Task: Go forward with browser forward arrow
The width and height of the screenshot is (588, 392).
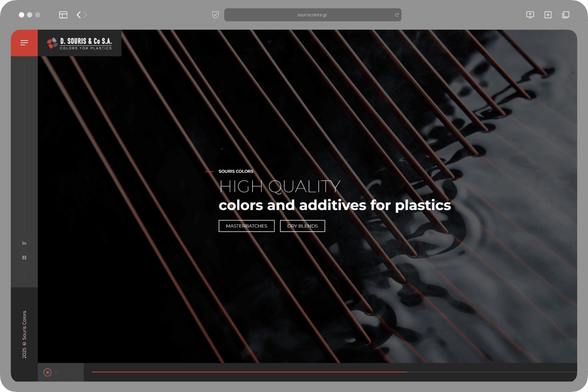Action: [x=85, y=15]
